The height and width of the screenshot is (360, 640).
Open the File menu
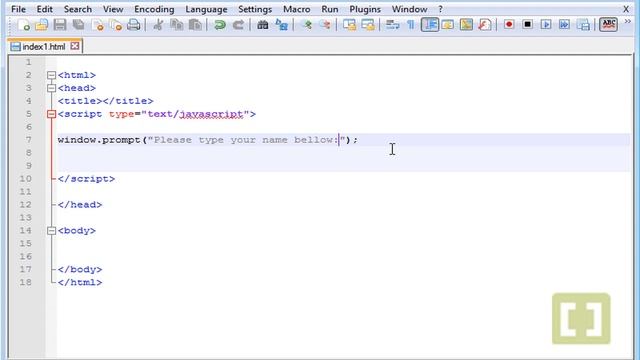click(18, 9)
